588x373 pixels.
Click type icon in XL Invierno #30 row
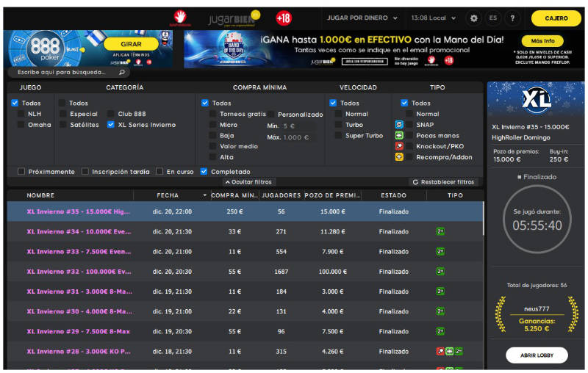pyautogui.click(x=440, y=311)
